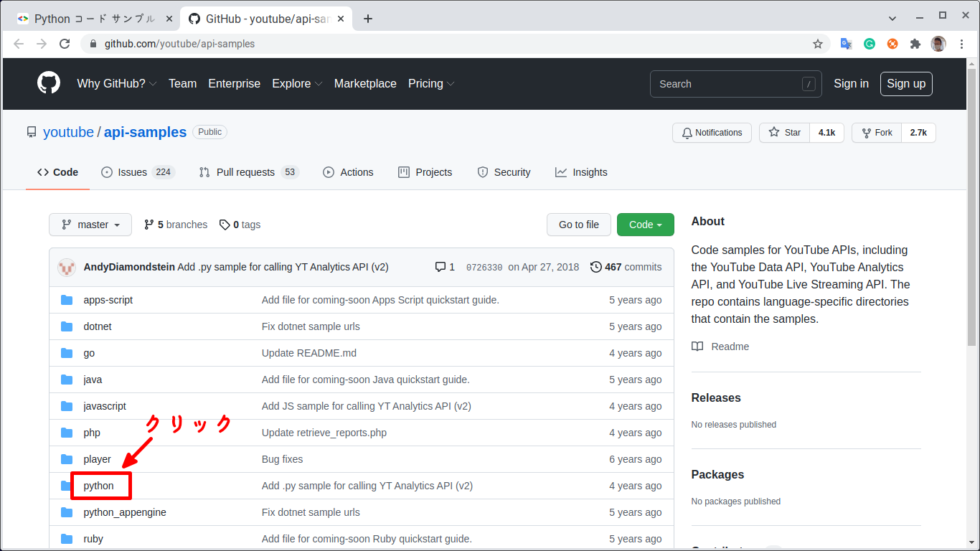Switch to the Issues tab

[x=138, y=172]
